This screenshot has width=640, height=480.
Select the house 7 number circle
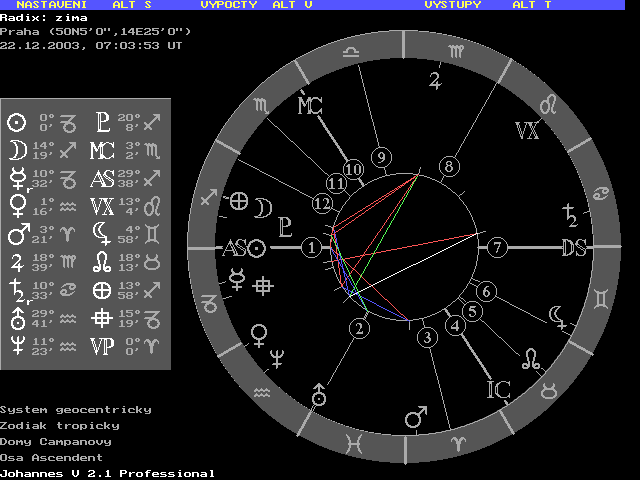(x=496, y=247)
